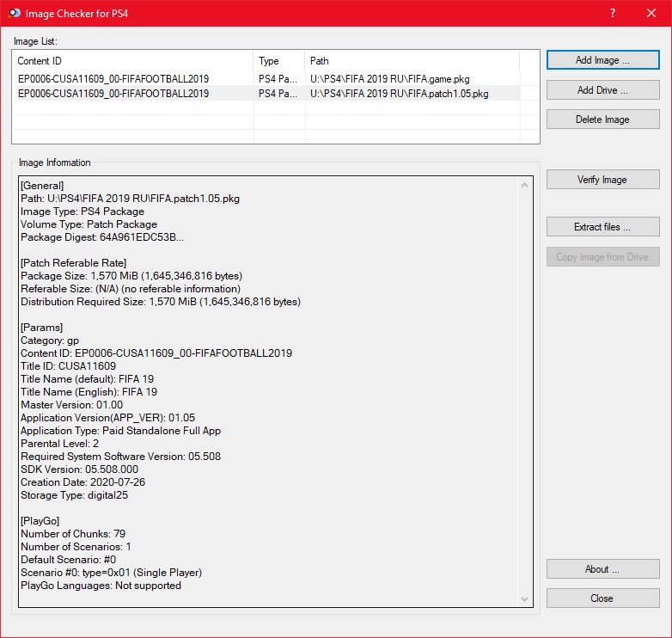This screenshot has height=638, width=672.
Task: Open the Extract files ... dialog
Action: pyautogui.click(x=602, y=226)
